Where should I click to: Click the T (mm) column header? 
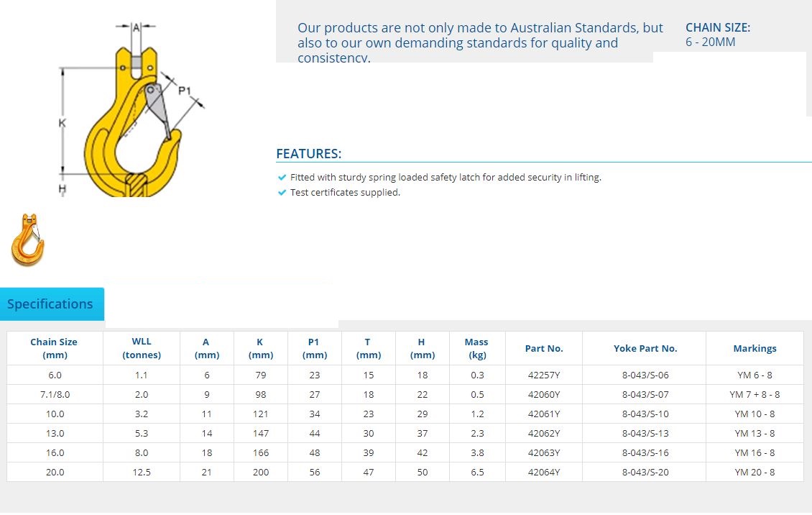point(368,348)
